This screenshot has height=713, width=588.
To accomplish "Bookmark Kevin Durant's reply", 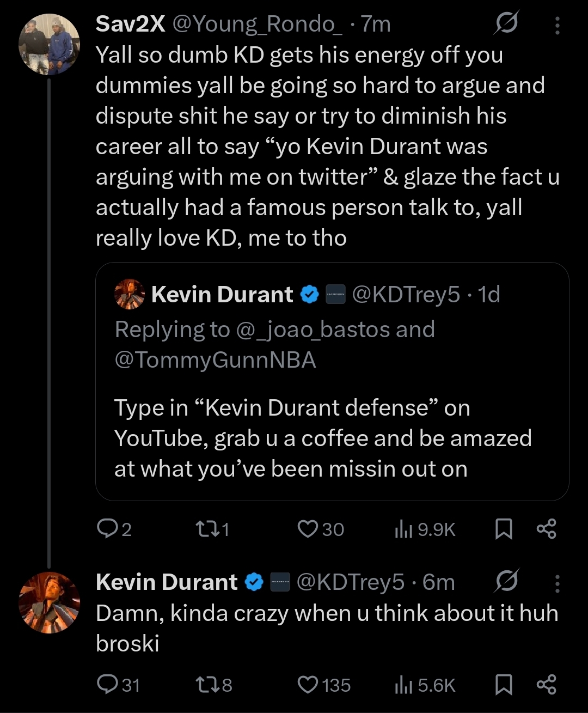I will coord(504,685).
